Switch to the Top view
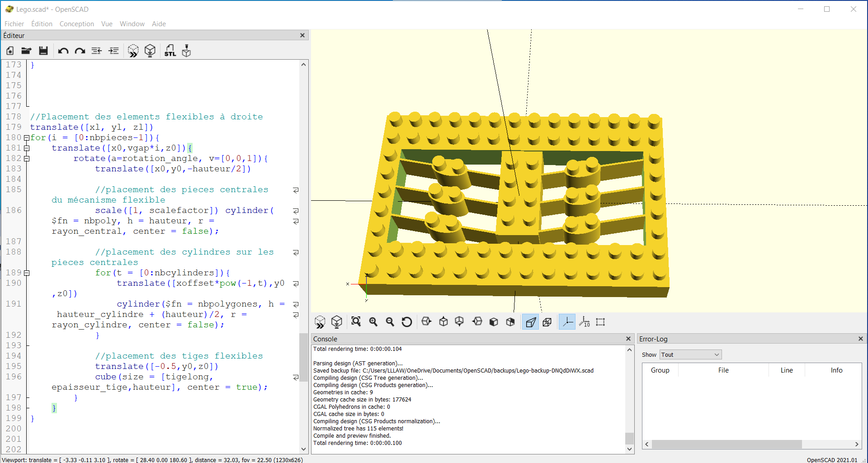Viewport: 868px width, 463px height. click(x=443, y=322)
